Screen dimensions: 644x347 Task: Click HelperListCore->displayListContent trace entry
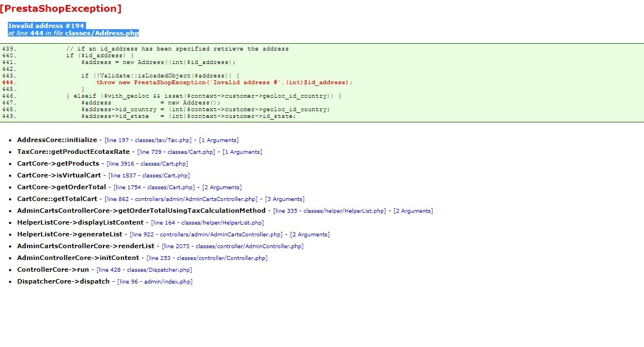(80, 222)
